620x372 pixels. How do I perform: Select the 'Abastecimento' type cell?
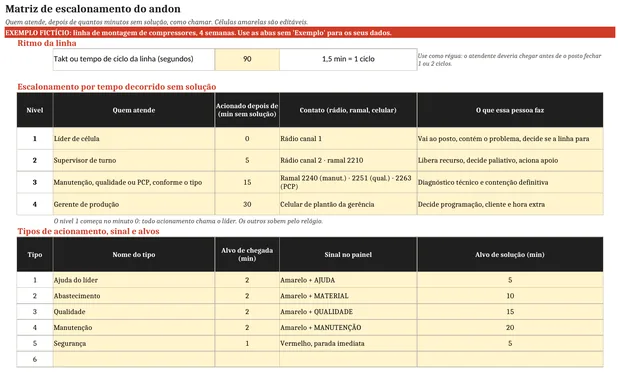(x=134, y=296)
